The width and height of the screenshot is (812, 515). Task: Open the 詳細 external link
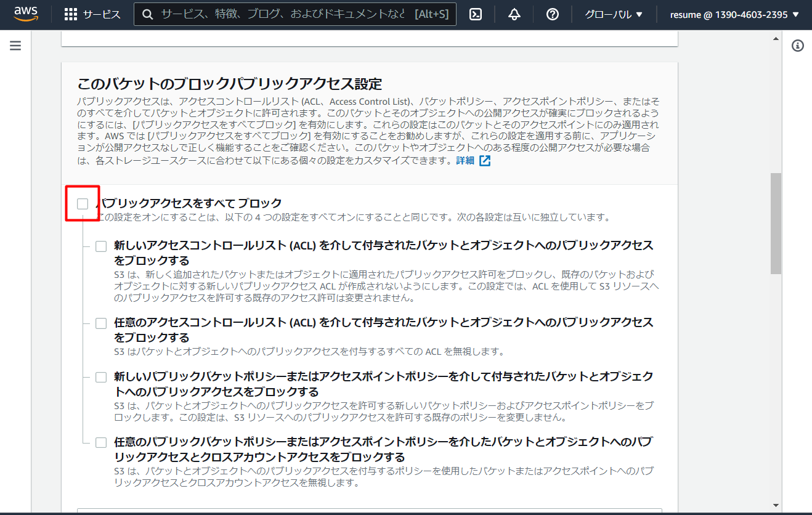point(473,161)
